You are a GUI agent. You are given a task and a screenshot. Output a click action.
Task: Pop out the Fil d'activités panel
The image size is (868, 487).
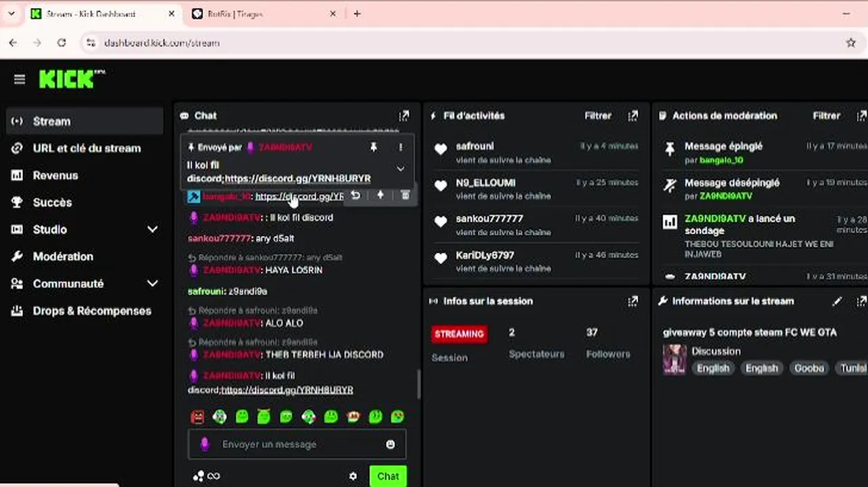click(x=633, y=116)
